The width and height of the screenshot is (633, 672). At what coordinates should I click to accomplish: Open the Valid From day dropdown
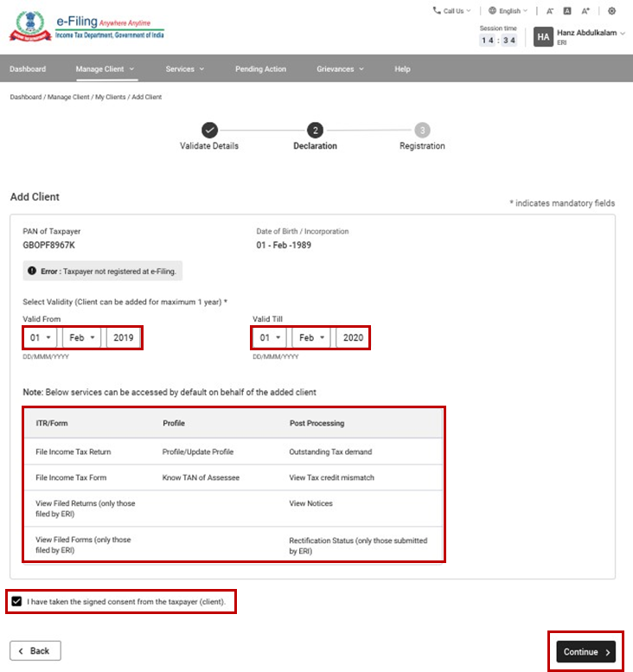(41, 337)
